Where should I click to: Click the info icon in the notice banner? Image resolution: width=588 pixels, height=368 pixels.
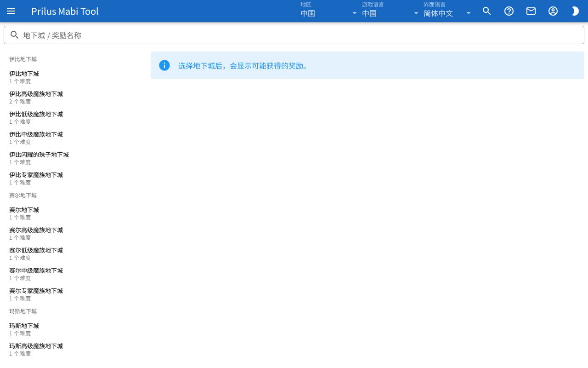pos(164,65)
